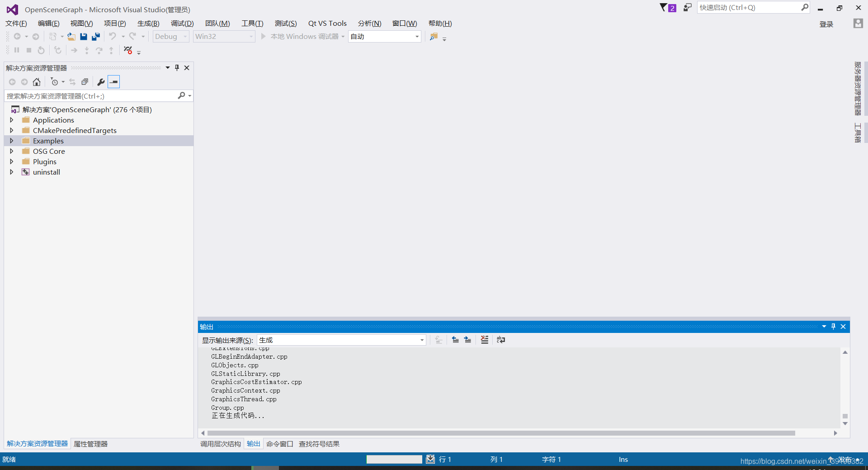
Task: Switch to 属性管理器 tab
Action: click(90, 444)
